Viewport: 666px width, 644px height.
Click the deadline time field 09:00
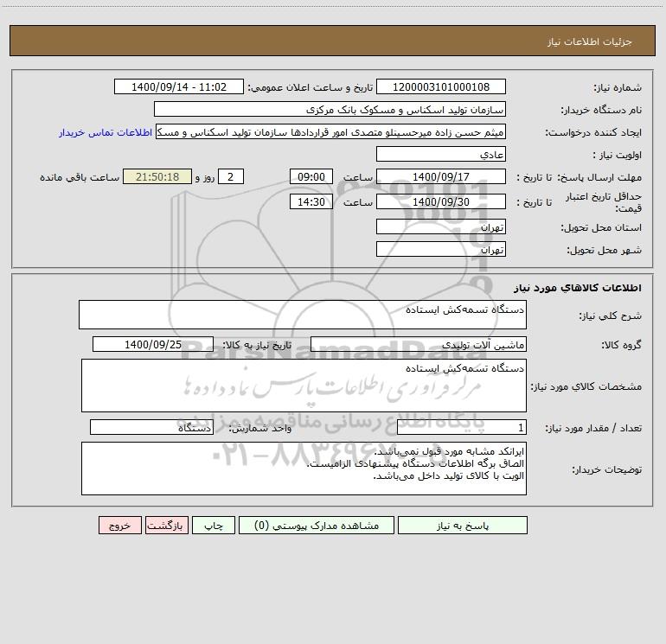tap(311, 176)
